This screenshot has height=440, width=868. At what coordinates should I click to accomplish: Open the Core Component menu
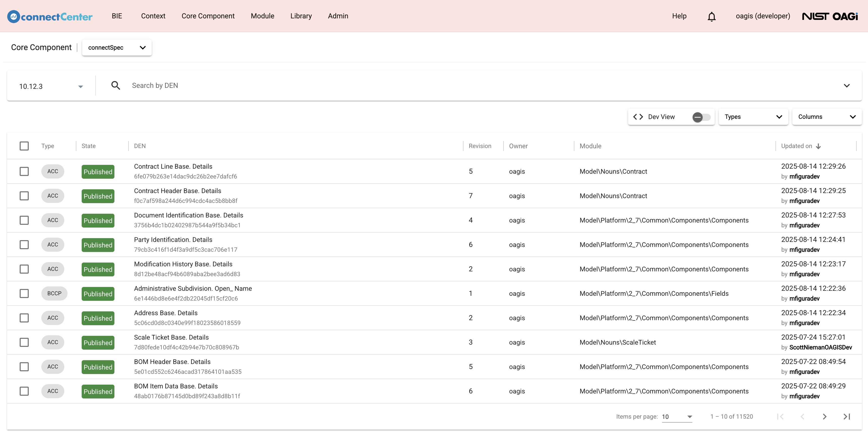[208, 16]
